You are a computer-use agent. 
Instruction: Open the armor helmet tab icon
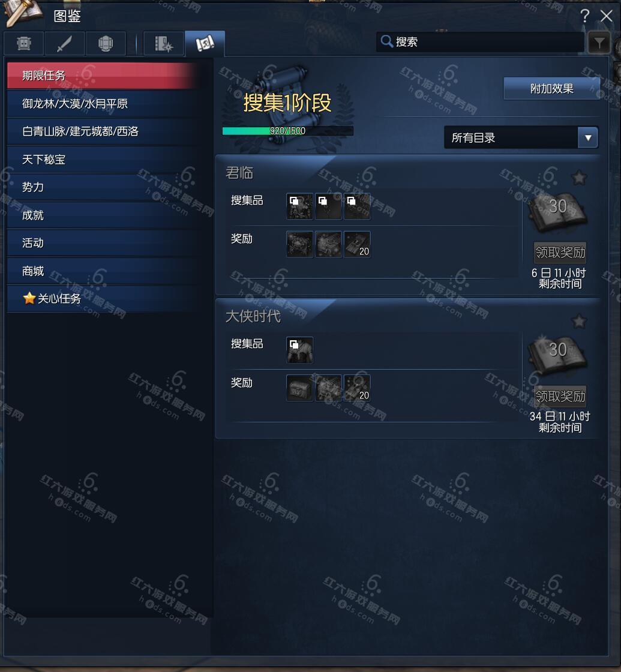[106, 43]
